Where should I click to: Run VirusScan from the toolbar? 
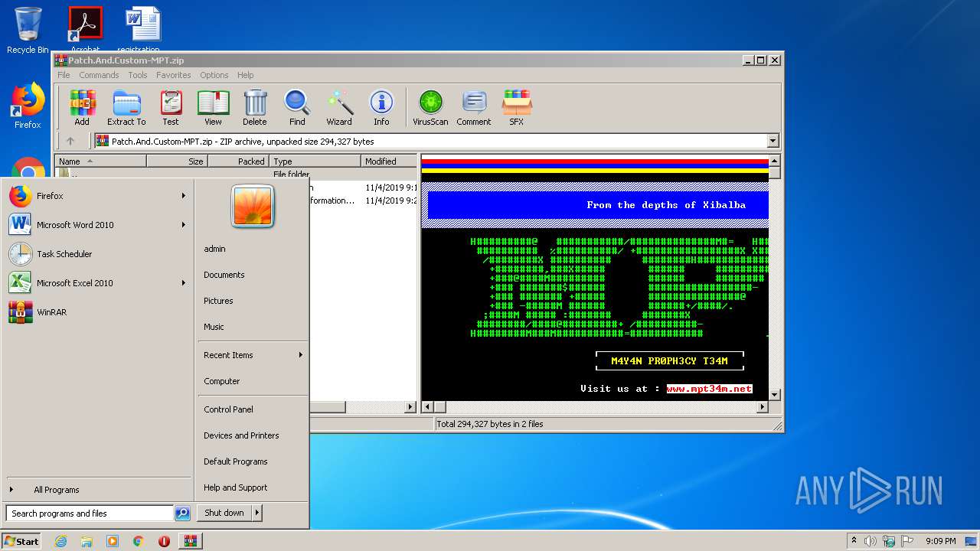[430, 107]
